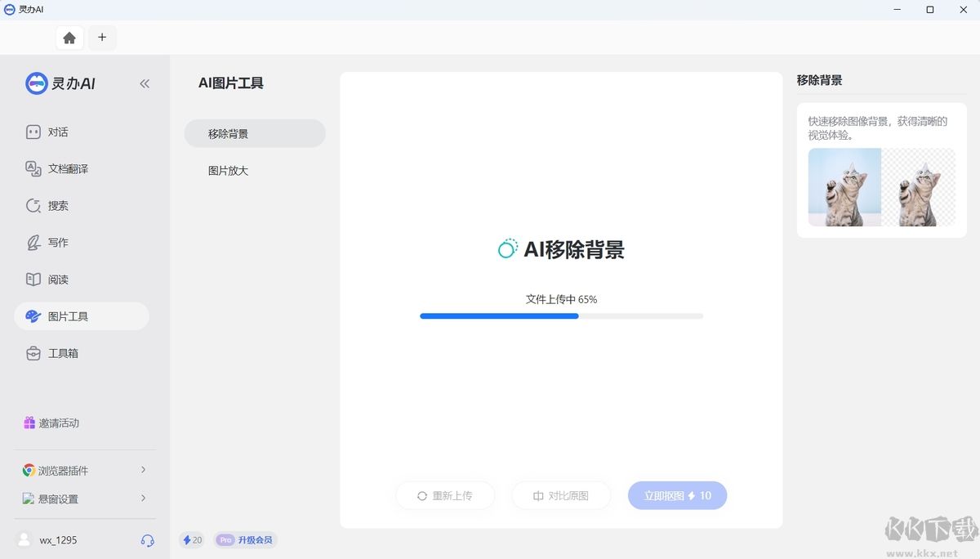Add a new tab with plus icon
The image size is (980, 559).
pyautogui.click(x=102, y=38)
